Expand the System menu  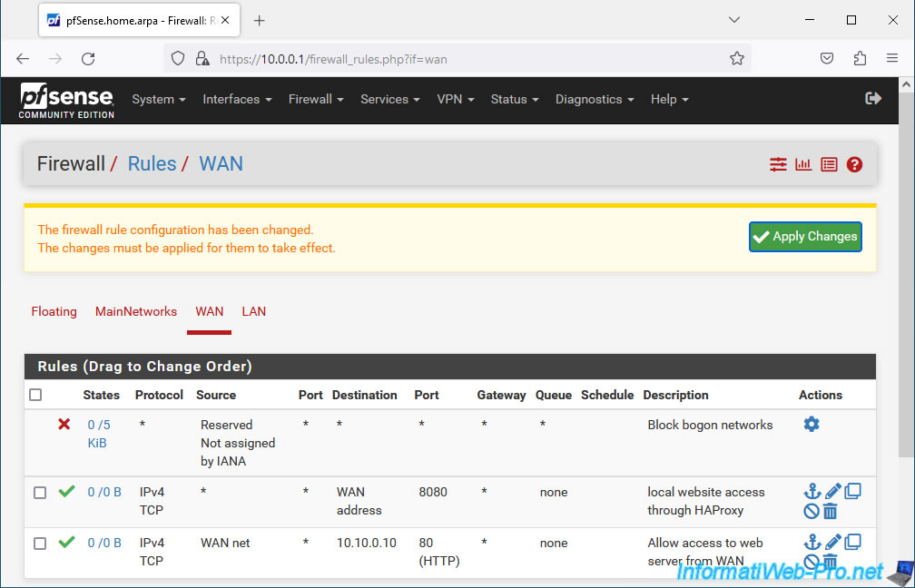click(x=159, y=100)
